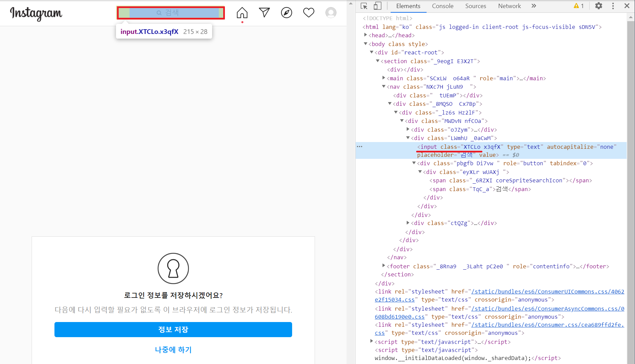Open activity feed heart icon

tap(309, 13)
